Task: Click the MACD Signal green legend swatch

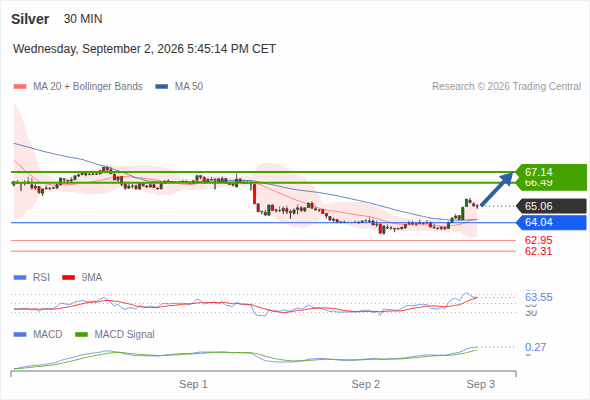Action: (x=82, y=334)
